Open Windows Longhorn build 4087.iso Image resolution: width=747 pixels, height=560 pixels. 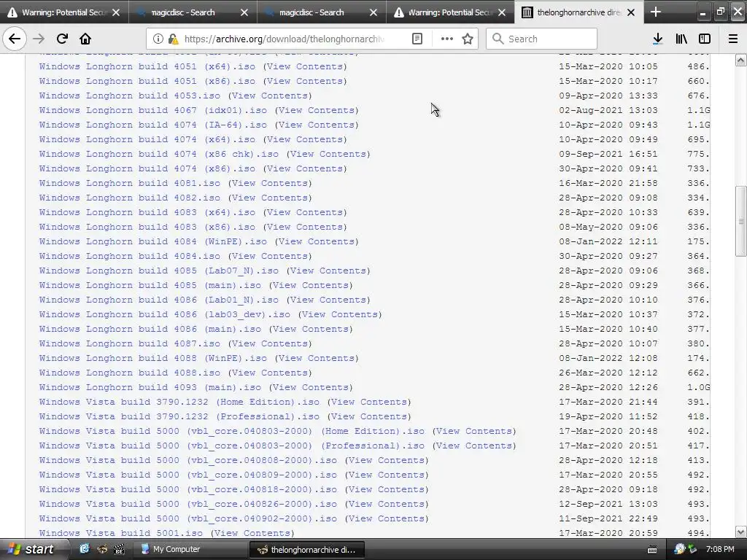point(130,343)
